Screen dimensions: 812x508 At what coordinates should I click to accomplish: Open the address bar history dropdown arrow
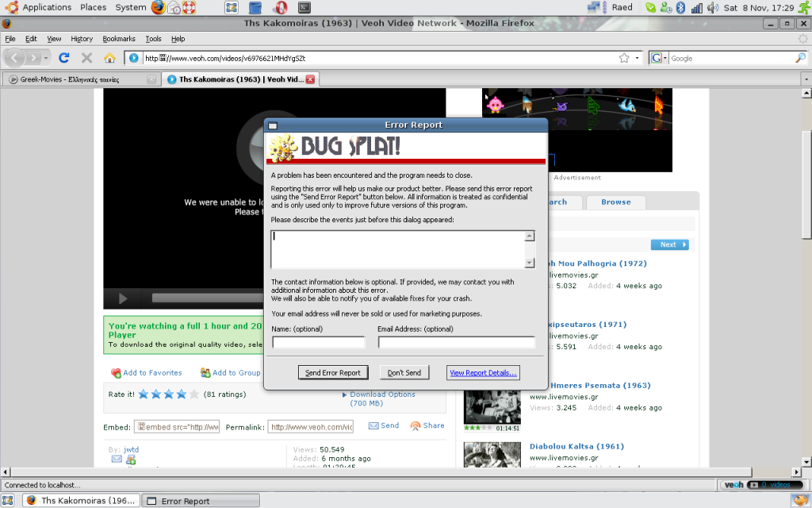coord(637,58)
